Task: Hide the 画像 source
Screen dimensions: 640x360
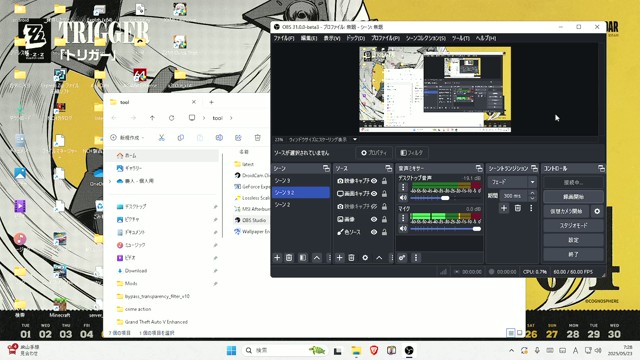Action: point(374,219)
